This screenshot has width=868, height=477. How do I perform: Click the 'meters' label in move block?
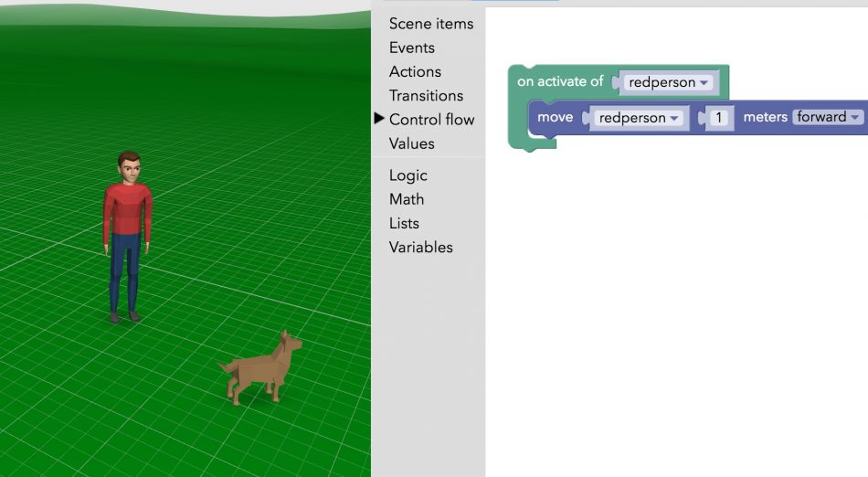click(x=765, y=117)
